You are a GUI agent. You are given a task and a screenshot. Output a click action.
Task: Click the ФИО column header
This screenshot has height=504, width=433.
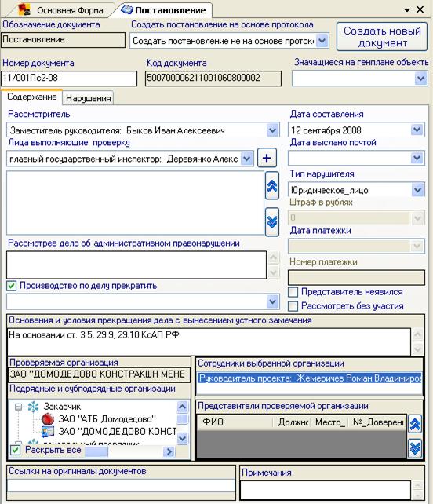tap(235, 422)
